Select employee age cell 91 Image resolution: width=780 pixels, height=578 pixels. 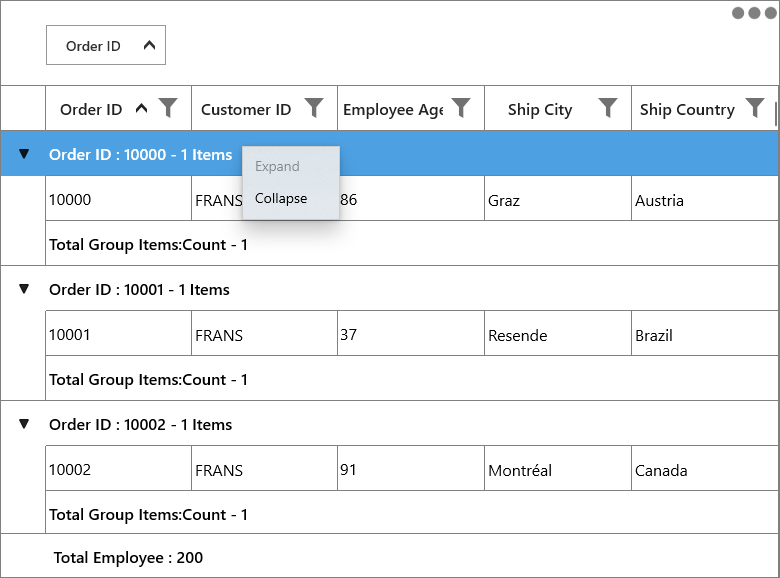click(x=411, y=468)
